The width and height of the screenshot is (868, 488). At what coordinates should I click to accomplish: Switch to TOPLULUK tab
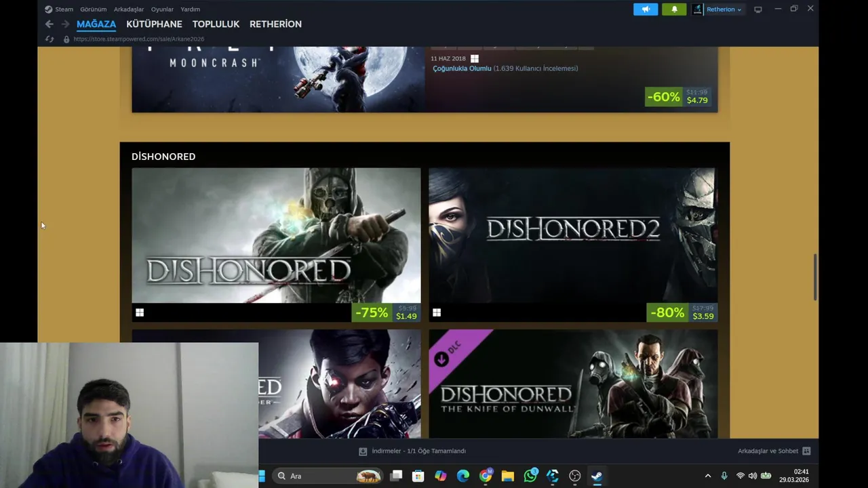pyautogui.click(x=216, y=24)
